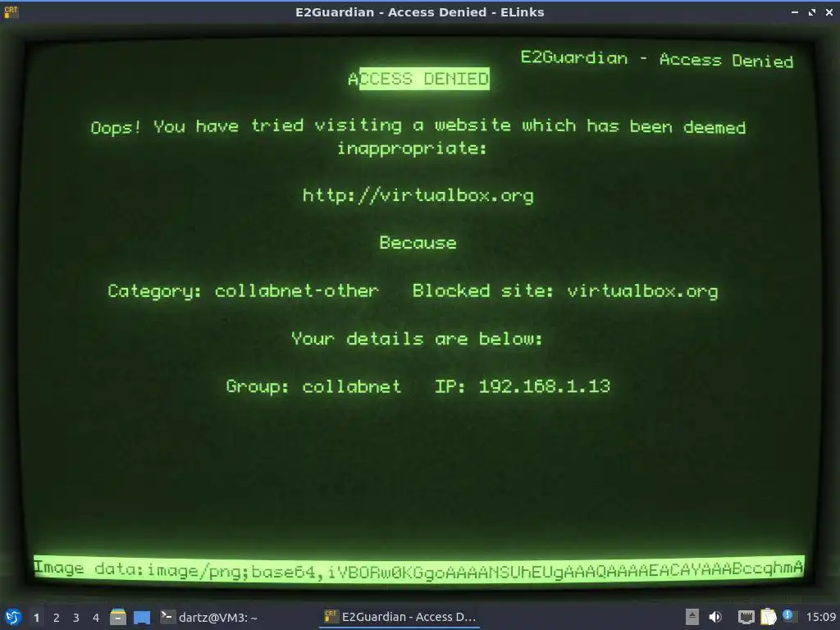Viewport: 840px width, 630px height.
Task: Click 'Your details are below:' text
Action: point(417,339)
